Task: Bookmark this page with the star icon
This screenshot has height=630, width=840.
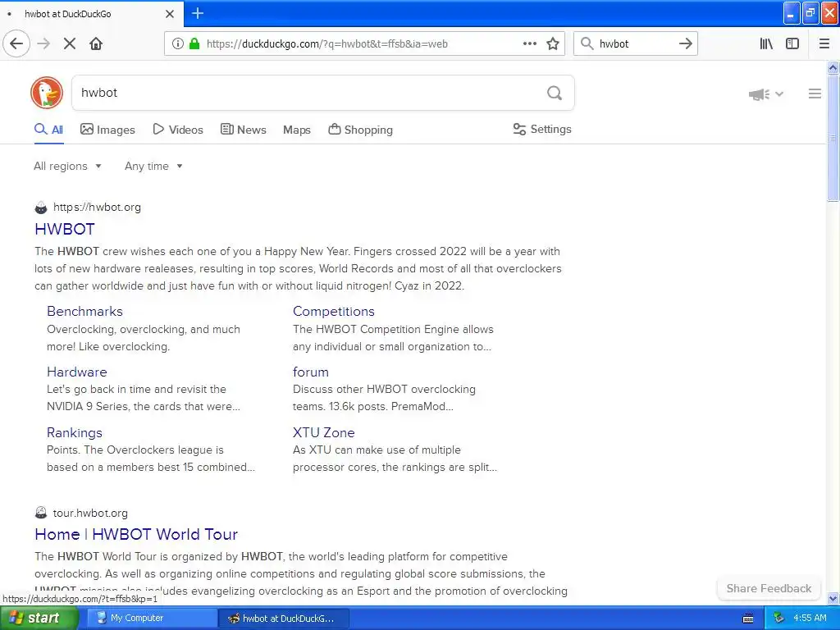Action: [553, 43]
